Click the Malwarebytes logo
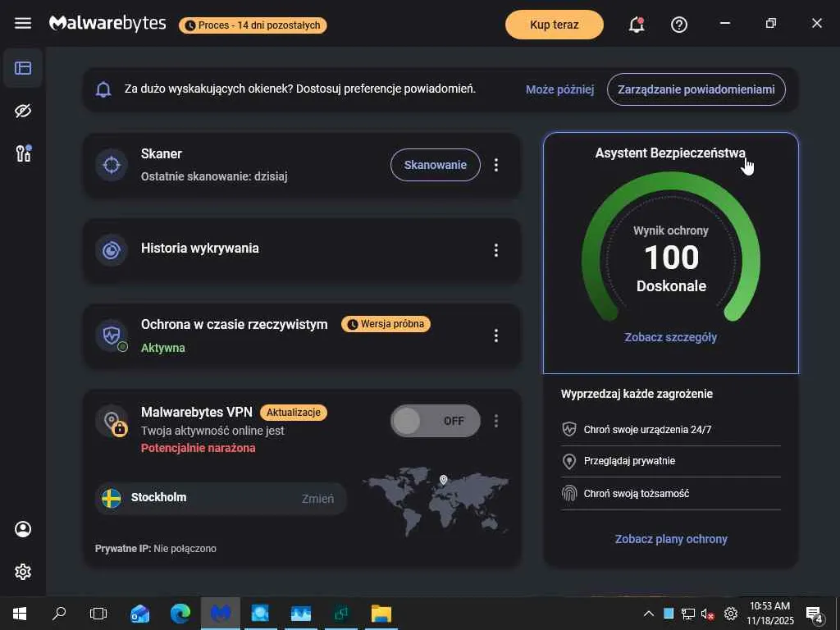 107,24
